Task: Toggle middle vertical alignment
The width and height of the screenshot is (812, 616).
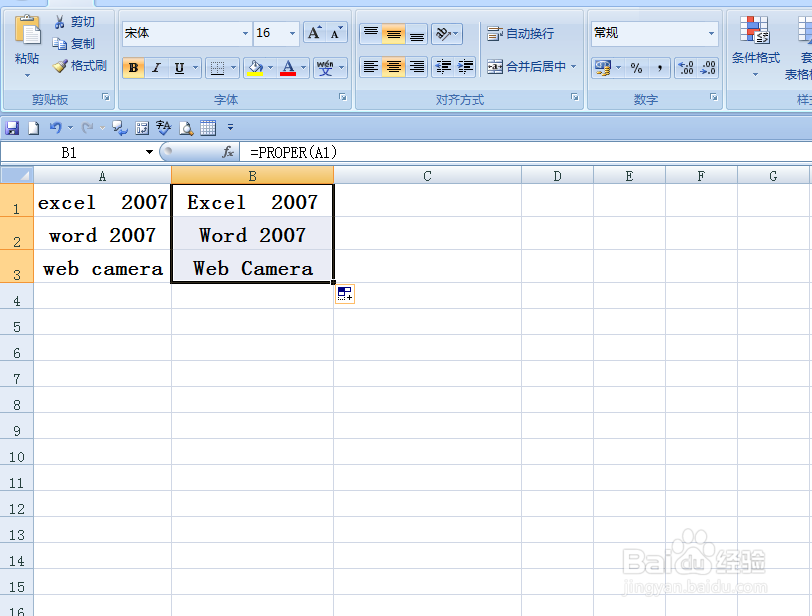Action: point(394,34)
